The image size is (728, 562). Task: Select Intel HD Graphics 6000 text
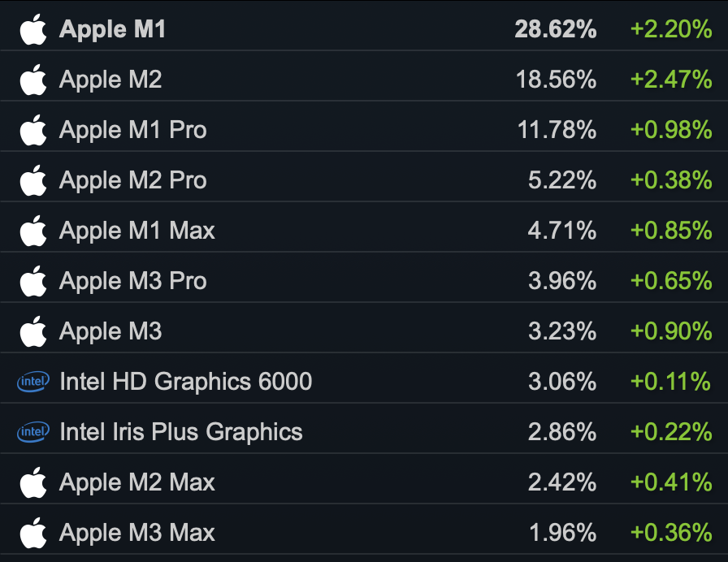coord(186,382)
